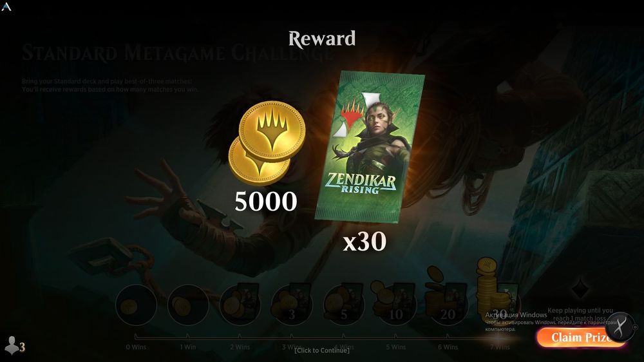
Task: Click the Reward heading
Action: [x=322, y=39]
